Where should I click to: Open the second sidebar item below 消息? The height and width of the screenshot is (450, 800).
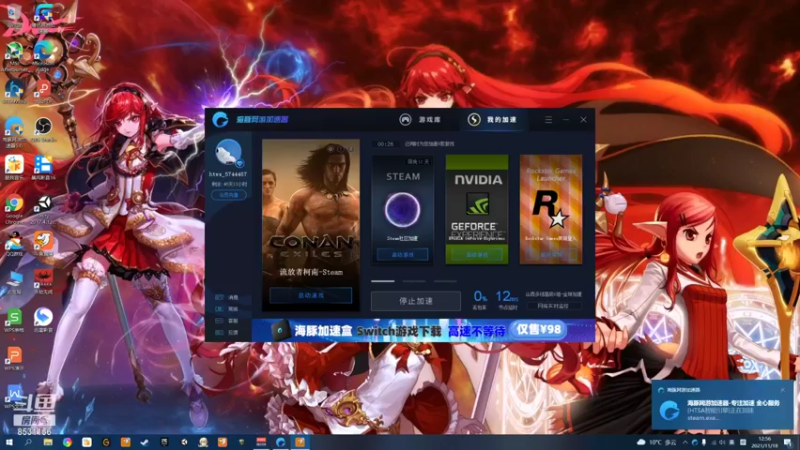pyautogui.click(x=227, y=309)
